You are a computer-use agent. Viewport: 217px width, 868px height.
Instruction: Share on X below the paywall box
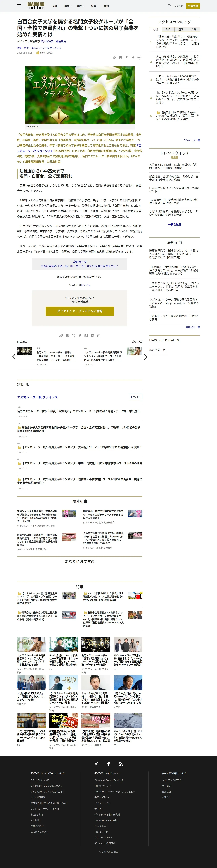74,336
